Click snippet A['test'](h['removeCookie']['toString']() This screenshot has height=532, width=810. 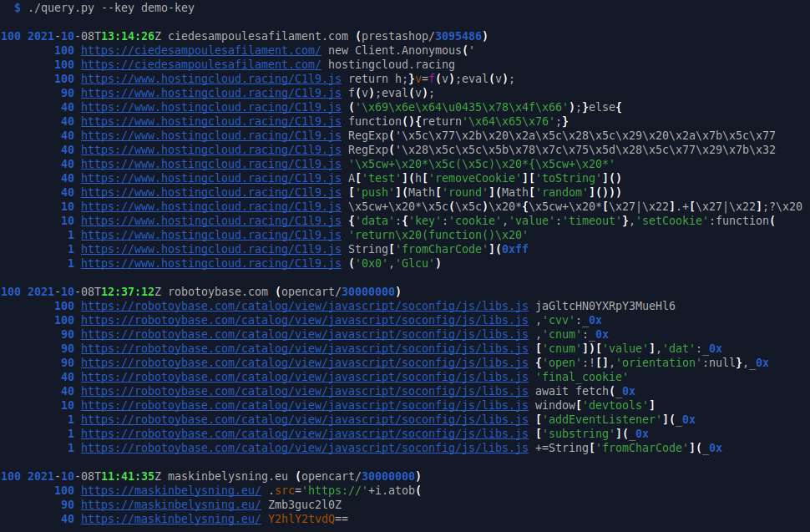(484, 178)
